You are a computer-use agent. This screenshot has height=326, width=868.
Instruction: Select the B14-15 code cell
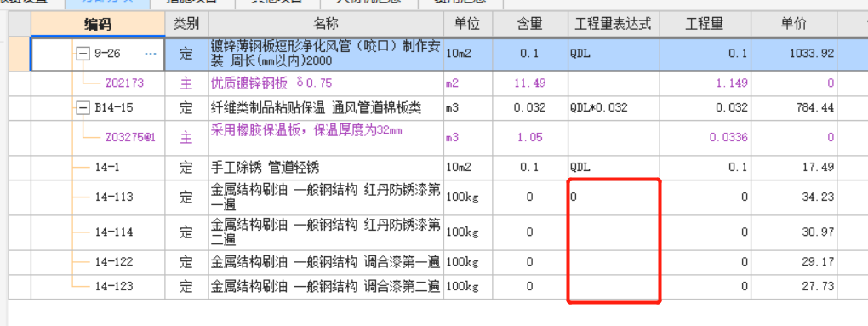coord(113,108)
